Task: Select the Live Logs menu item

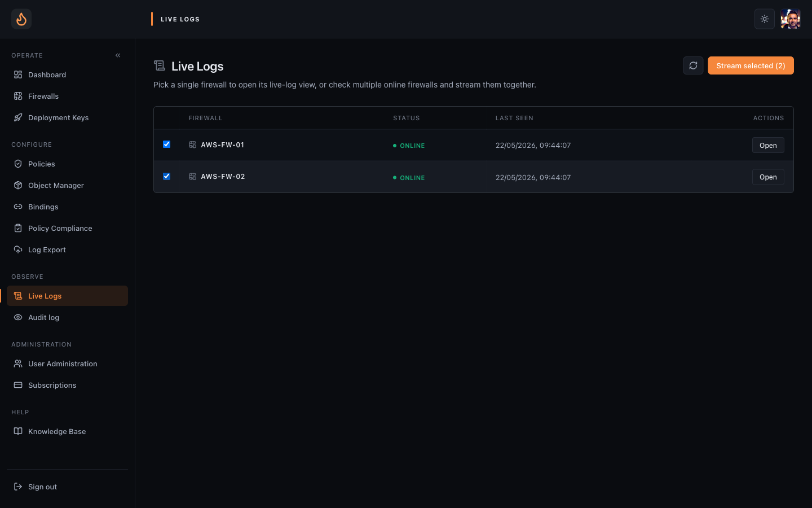Action: [67, 296]
